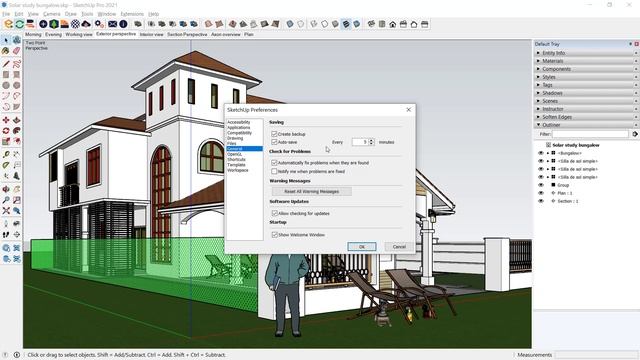Toggle Allow checking for updates checkbox
The image size is (640, 360).
(274, 213)
